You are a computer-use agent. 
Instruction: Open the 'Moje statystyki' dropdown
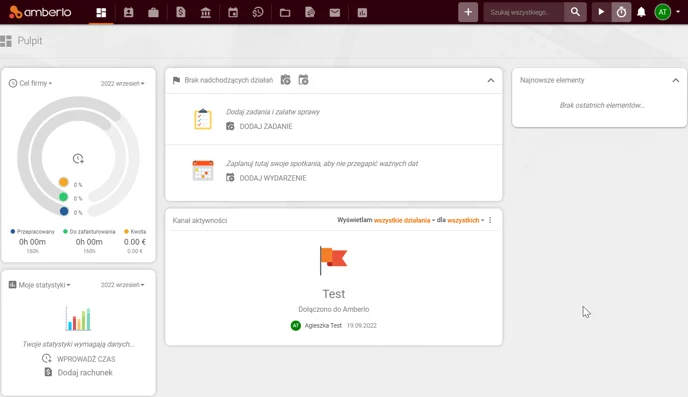pyautogui.click(x=39, y=285)
